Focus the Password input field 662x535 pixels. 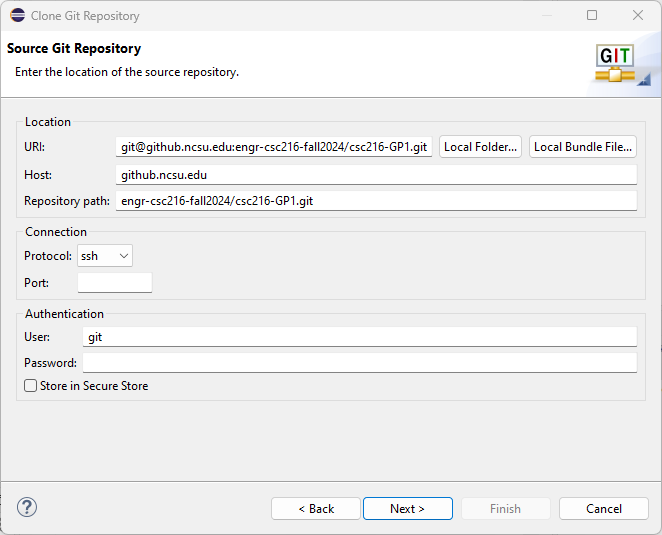click(x=360, y=363)
